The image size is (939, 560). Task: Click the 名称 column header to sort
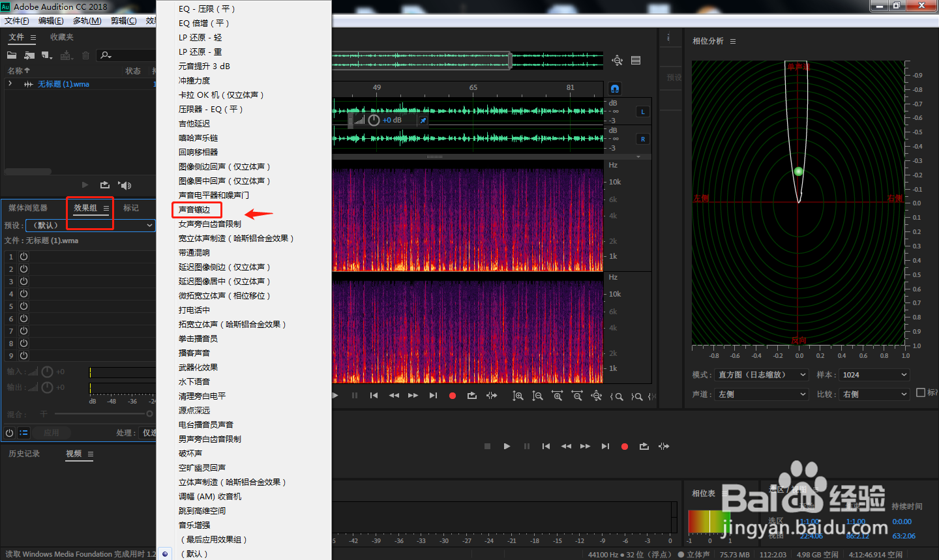(18, 70)
